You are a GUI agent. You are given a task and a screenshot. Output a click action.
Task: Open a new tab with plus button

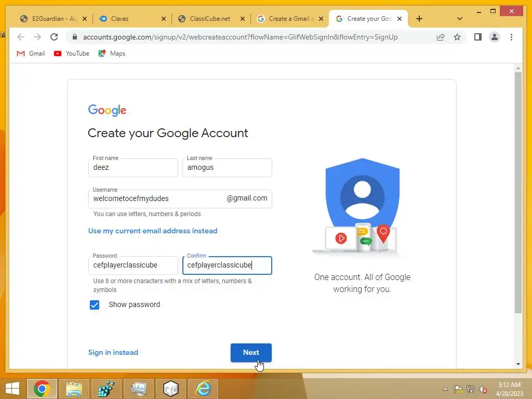pyautogui.click(x=419, y=19)
